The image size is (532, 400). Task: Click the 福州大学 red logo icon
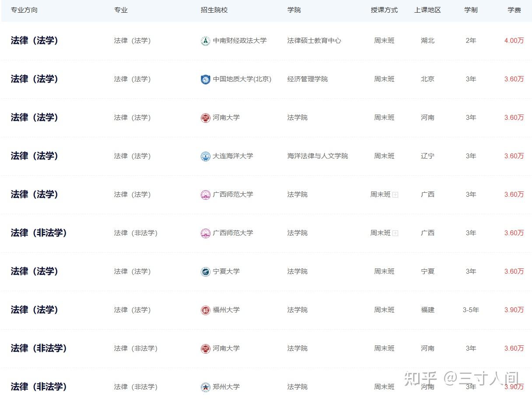pyautogui.click(x=205, y=310)
